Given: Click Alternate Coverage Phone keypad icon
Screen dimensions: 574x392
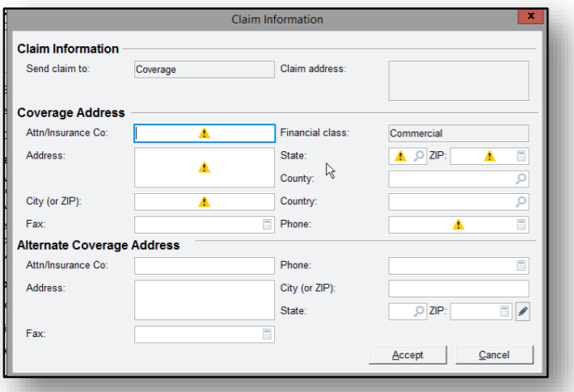Looking at the screenshot, I should (x=521, y=265).
